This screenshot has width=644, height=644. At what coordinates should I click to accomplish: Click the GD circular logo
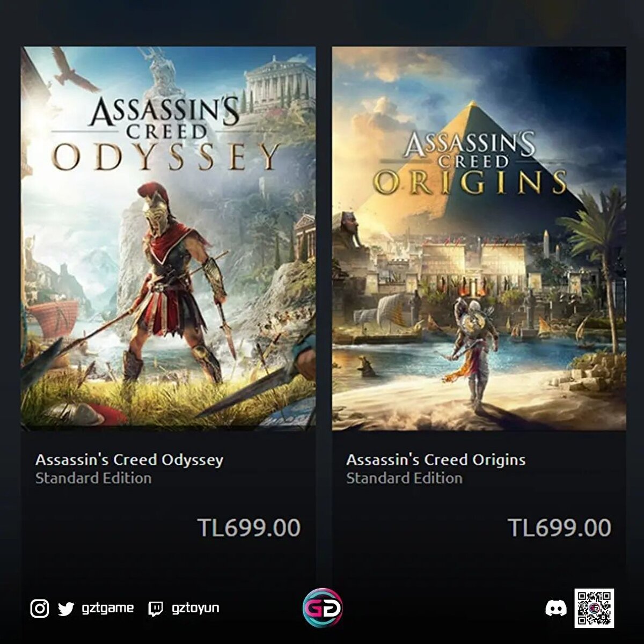[x=323, y=608]
